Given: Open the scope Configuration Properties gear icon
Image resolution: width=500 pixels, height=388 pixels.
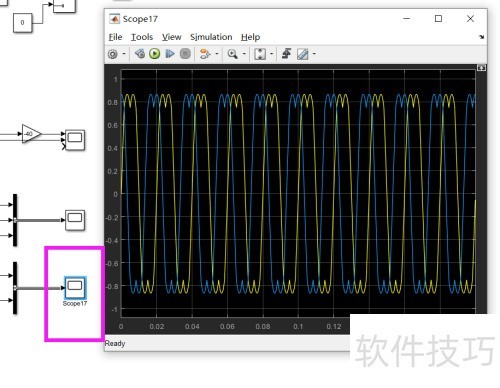Looking at the screenshot, I should coord(113,54).
